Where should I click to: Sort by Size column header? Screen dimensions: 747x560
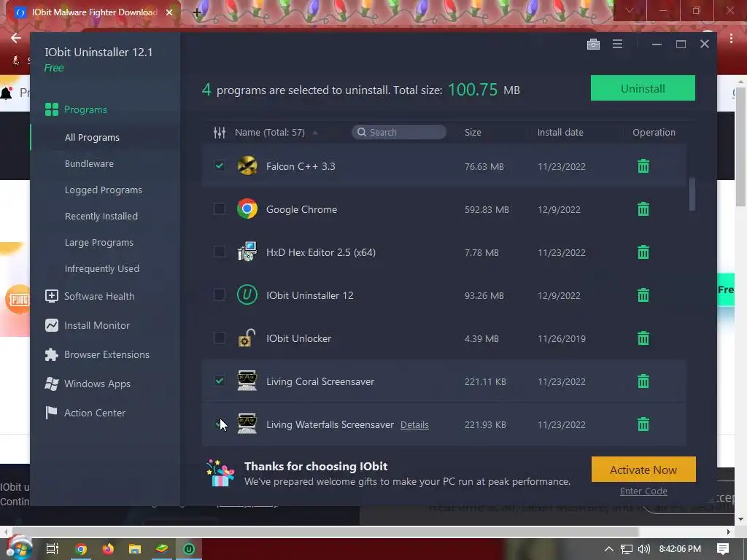coord(473,133)
